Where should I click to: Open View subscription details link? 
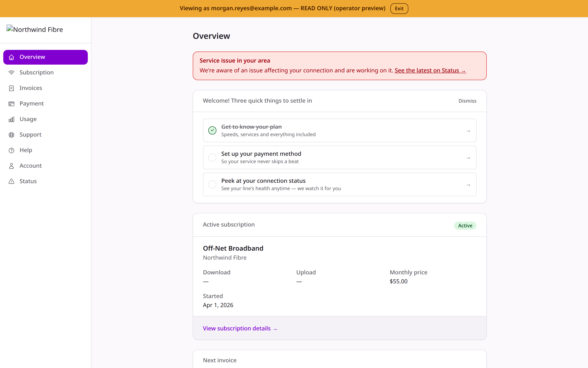coord(240,328)
